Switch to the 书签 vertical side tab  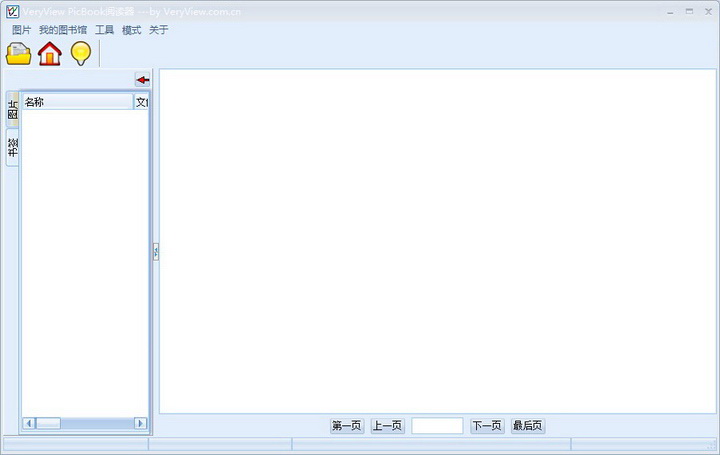(12, 147)
